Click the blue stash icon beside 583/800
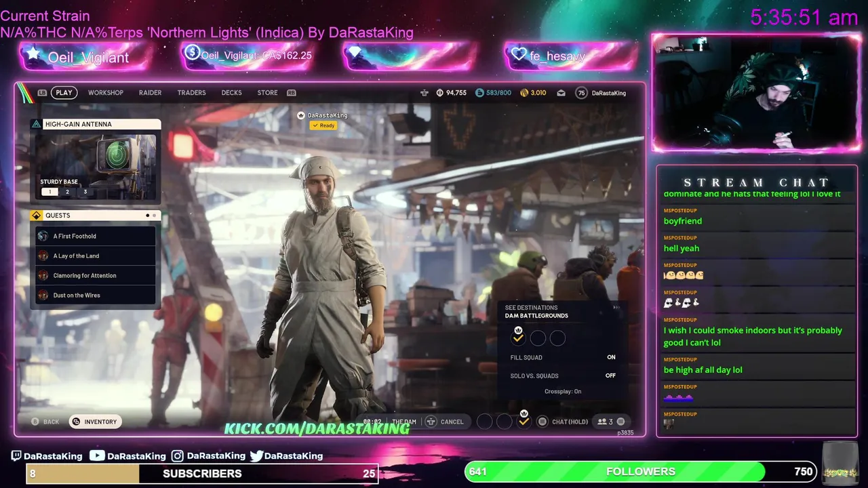The width and height of the screenshot is (868, 488). (x=479, y=93)
